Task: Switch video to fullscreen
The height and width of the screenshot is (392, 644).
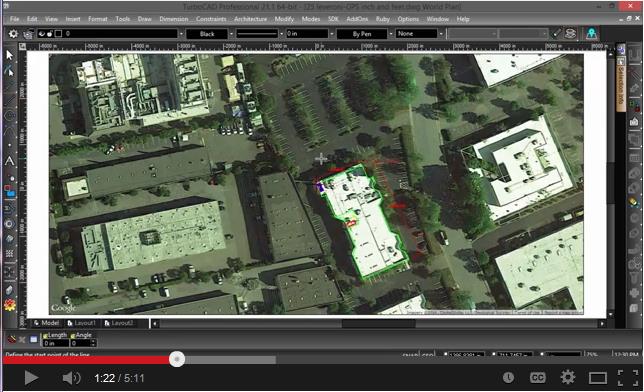Action: [628, 378]
